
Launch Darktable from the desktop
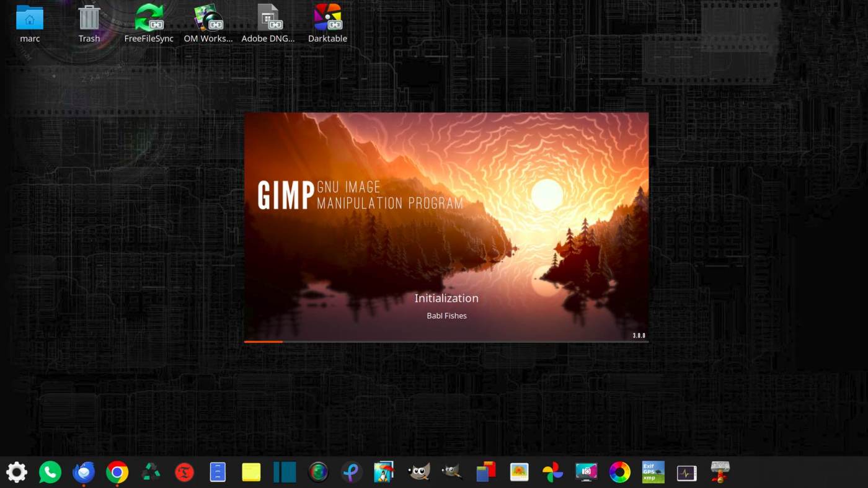click(327, 23)
